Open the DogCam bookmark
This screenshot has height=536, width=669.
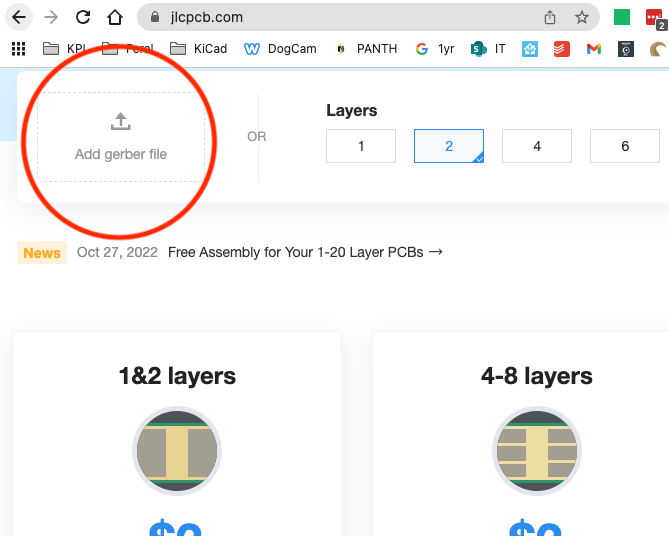coord(280,49)
